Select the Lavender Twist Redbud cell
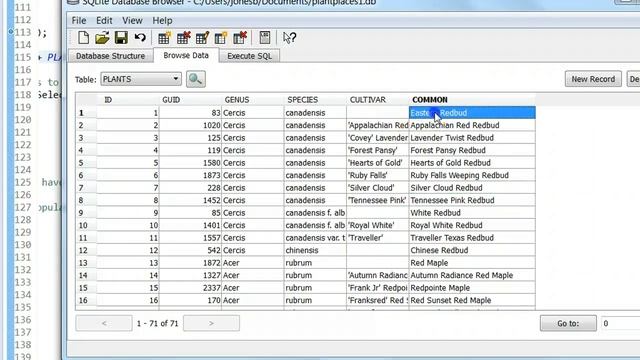This screenshot has height=360, width=640. point(472,138)
